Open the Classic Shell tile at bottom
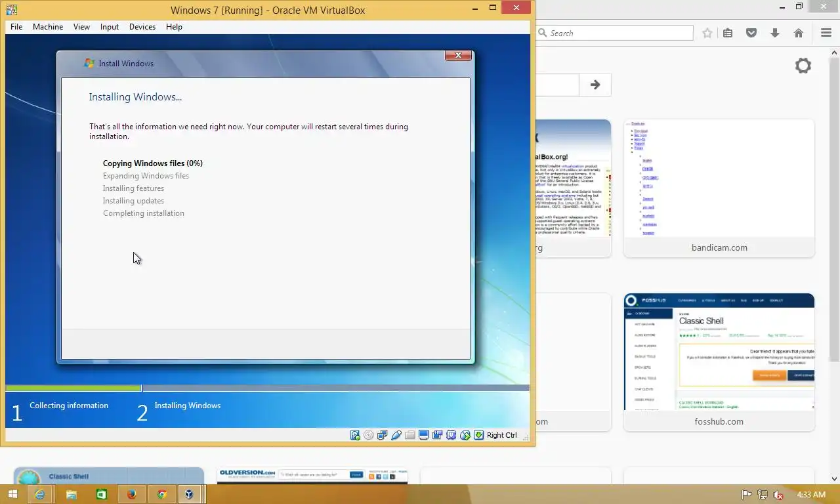The width and height of the screenshot is (840, 504). pos(109,476)
